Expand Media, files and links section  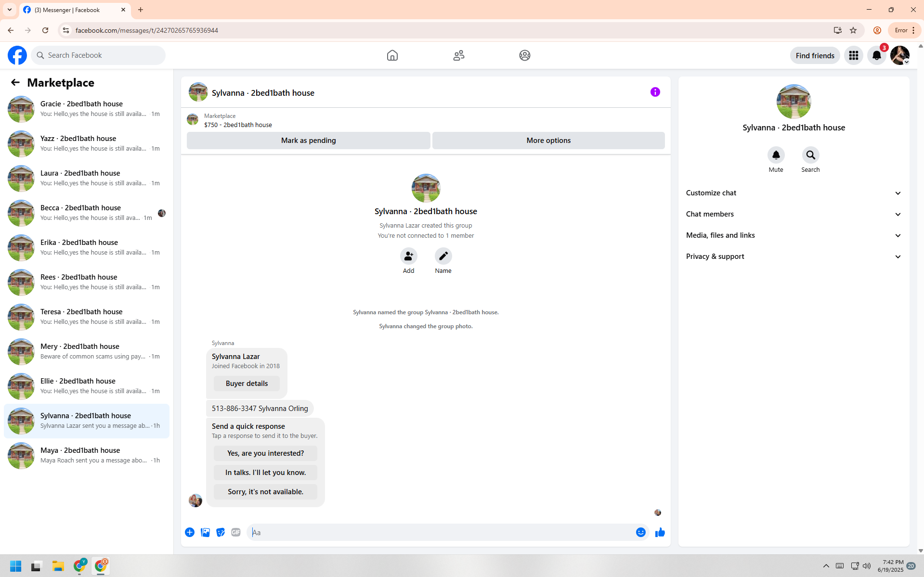tap(794, 235)
